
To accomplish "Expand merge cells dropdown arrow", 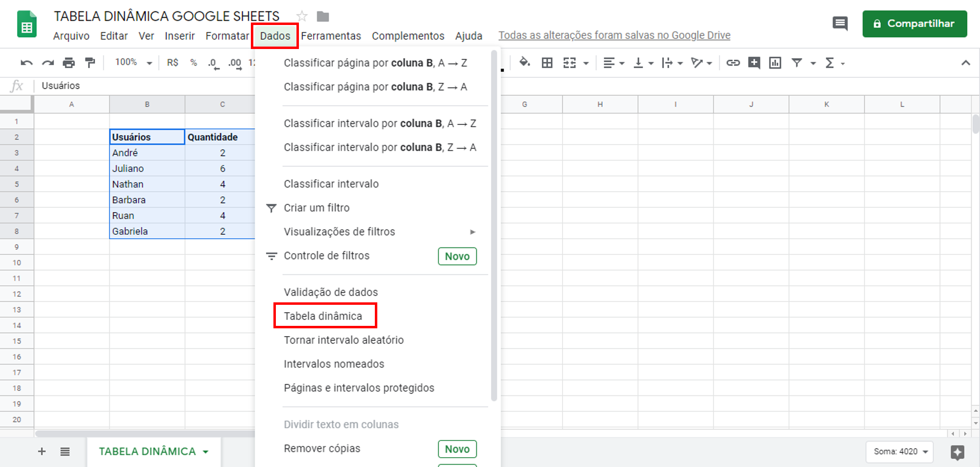I will pos(586,63).
